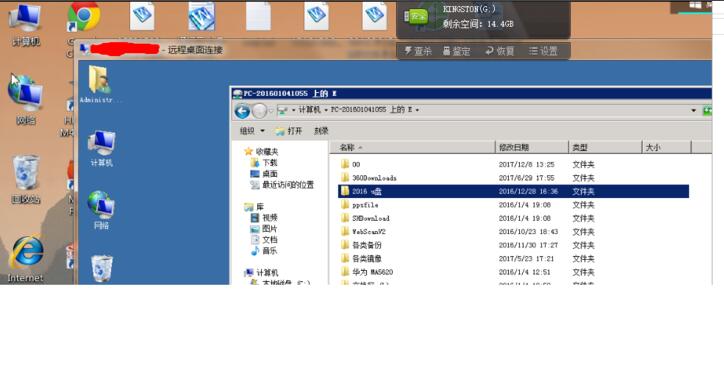Viewport: 724px width, 390px height.
Task: Sort files by 类型 column
Action: point(605,147)
